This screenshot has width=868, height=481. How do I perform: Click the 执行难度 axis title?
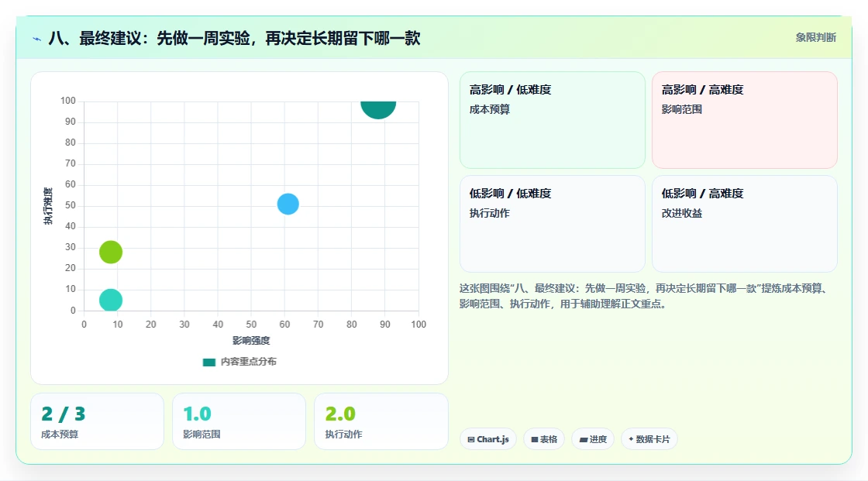pyautogui.click(x=48, y=206)
